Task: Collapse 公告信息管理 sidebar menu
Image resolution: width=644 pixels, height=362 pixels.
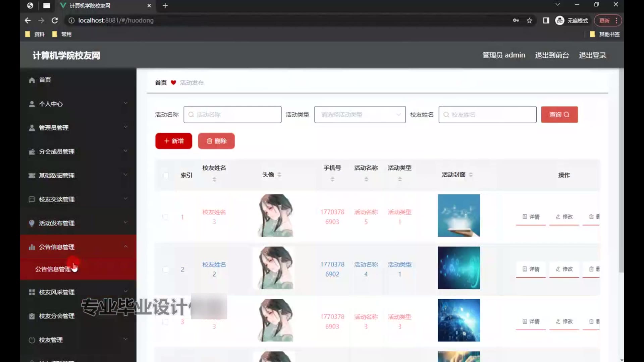Action: [125, 246]
